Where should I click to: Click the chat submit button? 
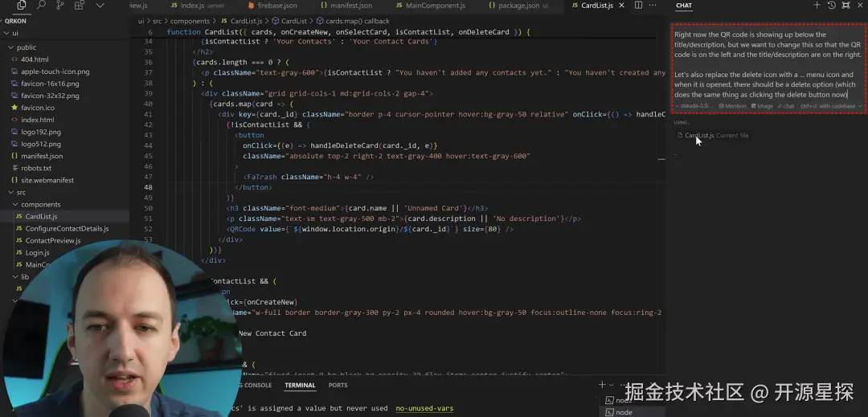click(x=786, y=106)
